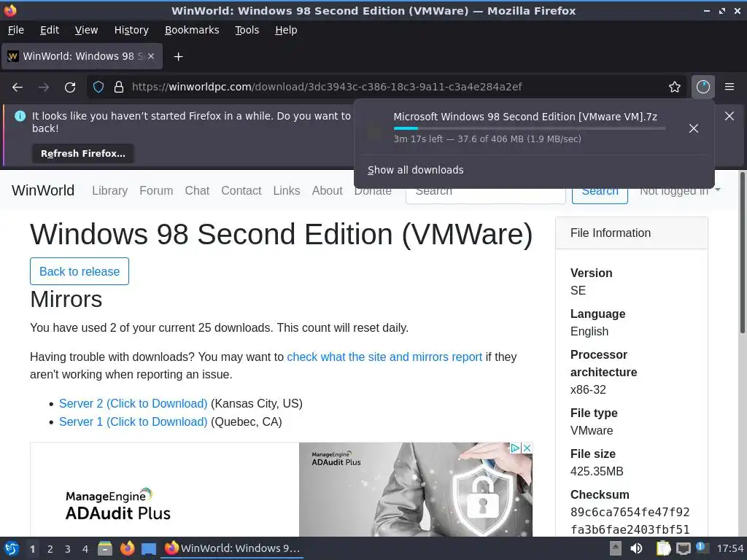
Task: Open the Links nav link
Action: pyautogui.click(x=286, y=190)
